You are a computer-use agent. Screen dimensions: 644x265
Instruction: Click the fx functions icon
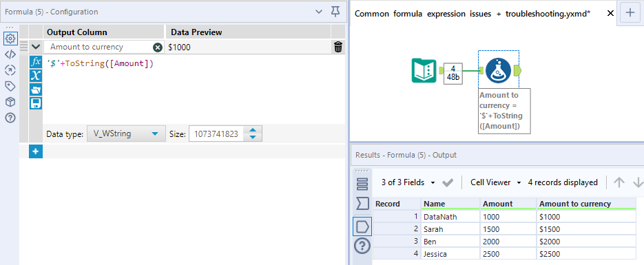pos(36,62)
